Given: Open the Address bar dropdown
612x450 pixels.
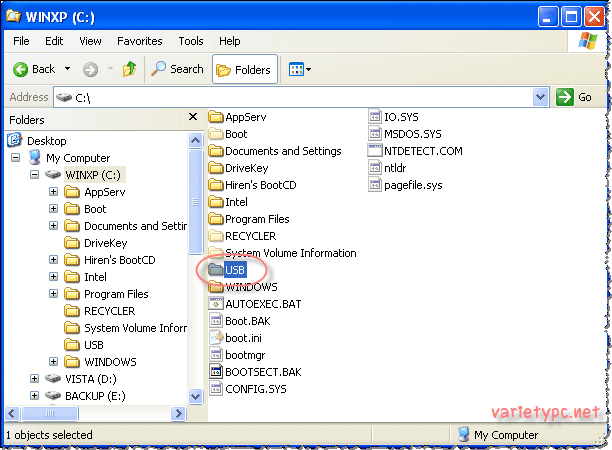Looking at the screenshot, I should (541, 97).
